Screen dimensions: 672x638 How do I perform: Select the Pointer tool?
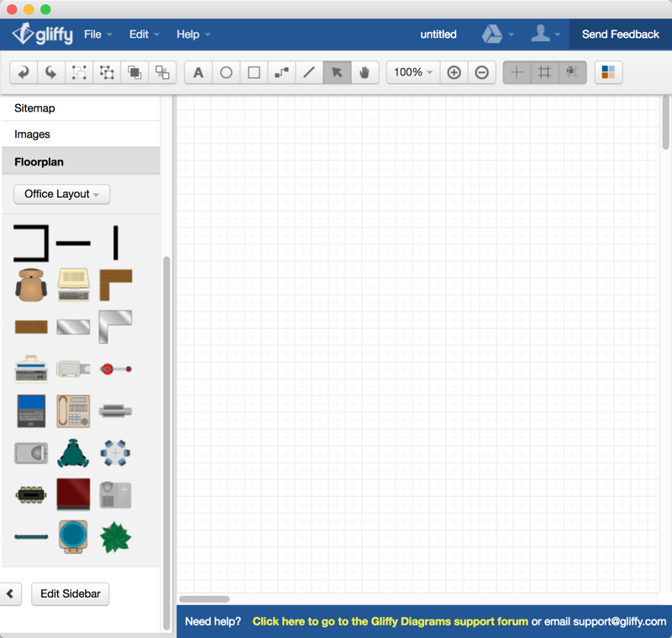coord(338,72)
